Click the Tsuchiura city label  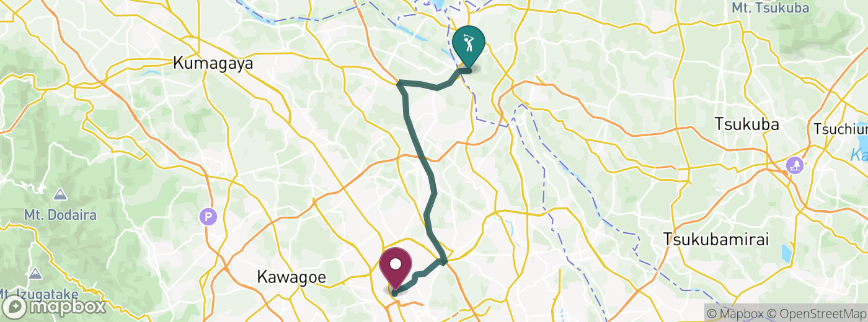point(841,129)
